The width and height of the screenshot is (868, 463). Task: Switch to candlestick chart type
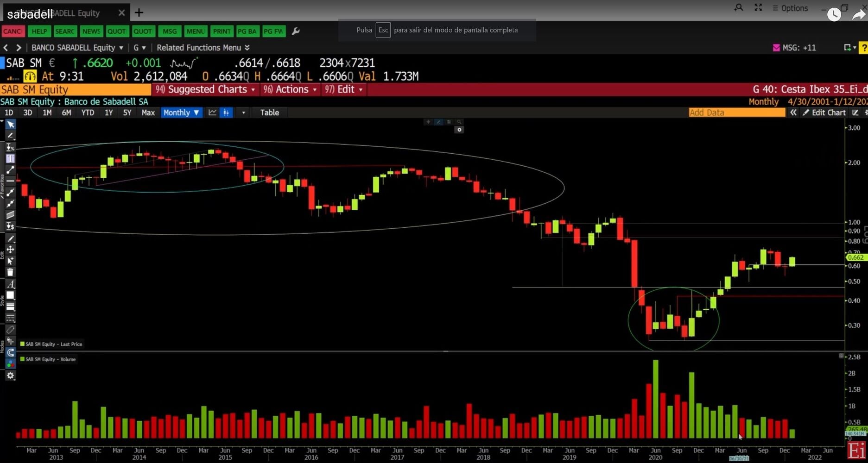[x=226, y=113]
